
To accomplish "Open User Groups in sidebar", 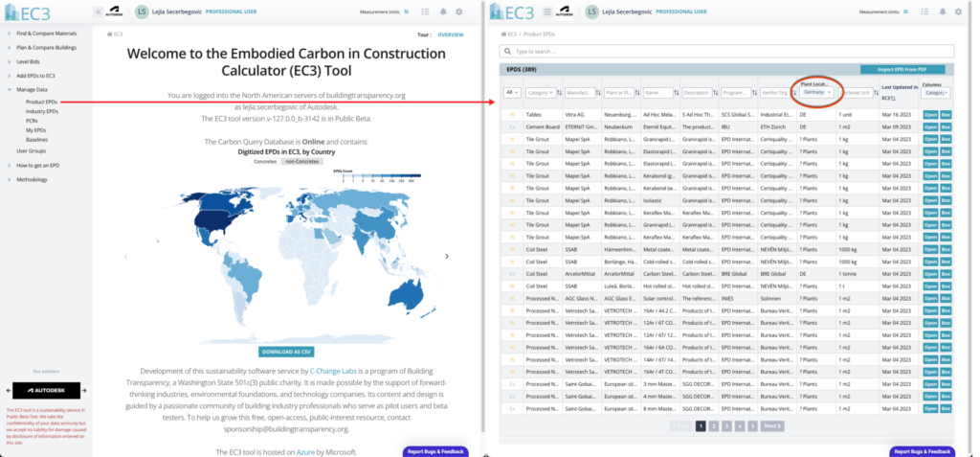I will pos(32,150).
